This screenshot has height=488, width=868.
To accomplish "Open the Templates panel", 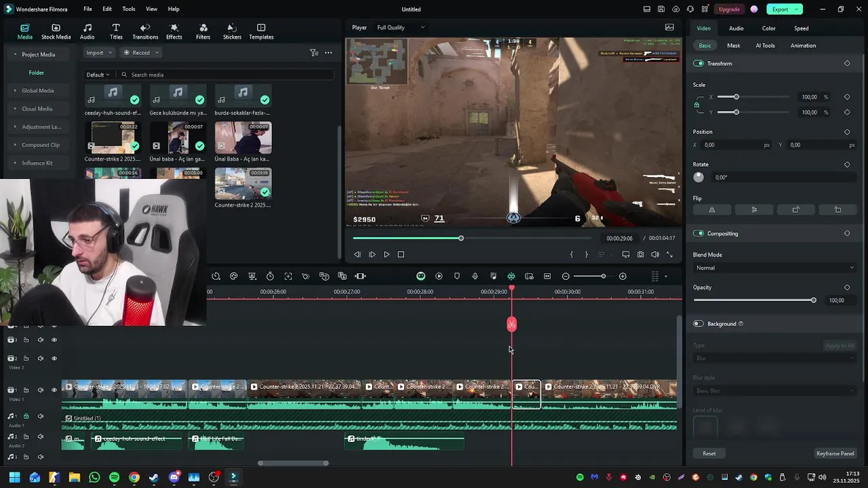I will pyautogui.click(x=261, y=32).
